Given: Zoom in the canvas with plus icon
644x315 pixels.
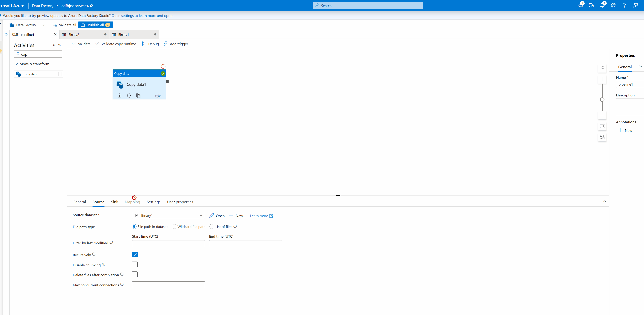Looking at the screenshot, I should pyautogui.click(x=602, y=79).
